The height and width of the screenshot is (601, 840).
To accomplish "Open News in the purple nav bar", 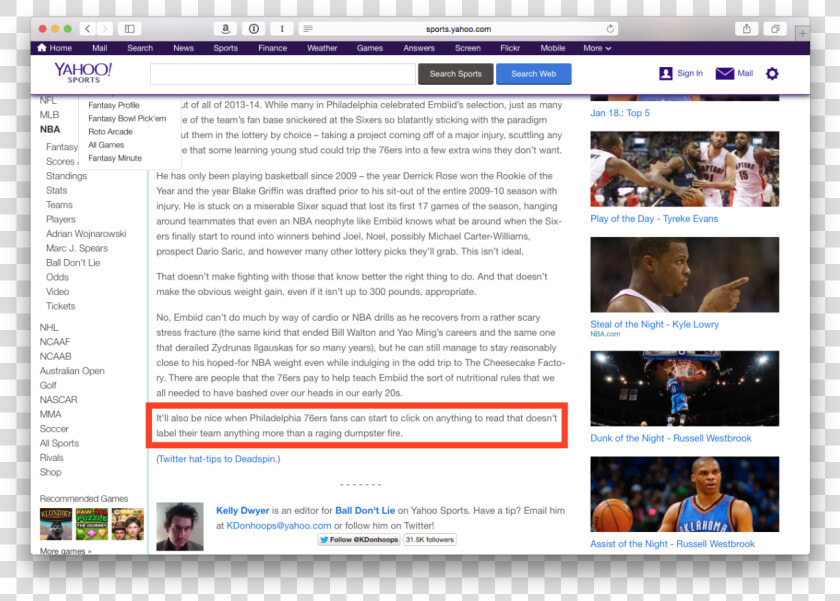I will (x=183, y=48).
